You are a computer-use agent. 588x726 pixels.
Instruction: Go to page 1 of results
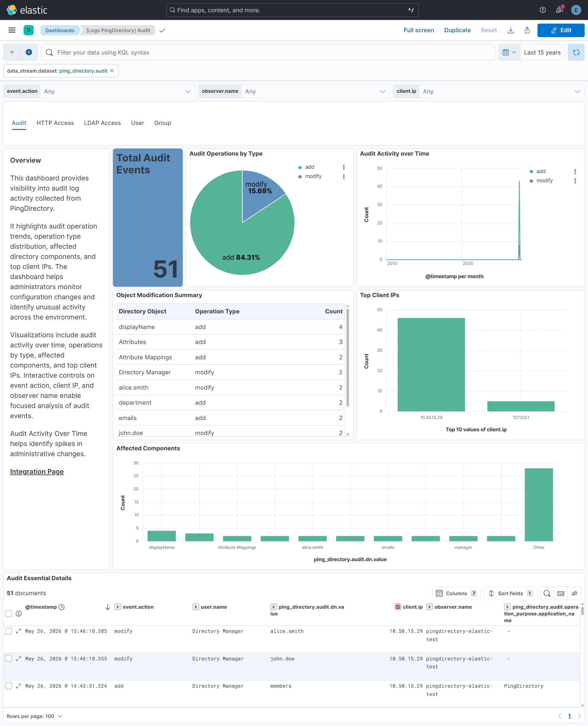(x=569, y=716)
